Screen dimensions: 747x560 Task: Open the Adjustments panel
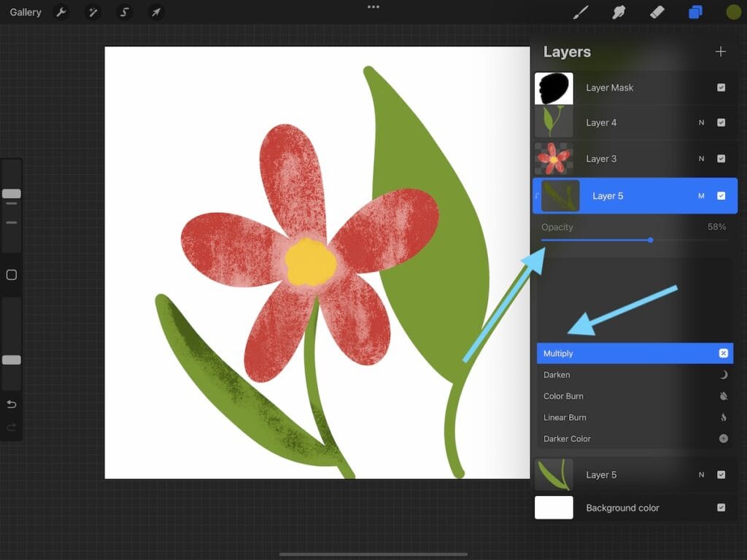pyautogui.click(x=93, y=12)
